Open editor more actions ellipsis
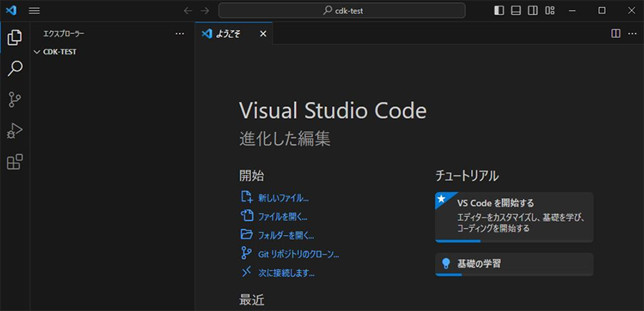The width and height of the screenshot is (644, 311). click(x=632, y=34)
